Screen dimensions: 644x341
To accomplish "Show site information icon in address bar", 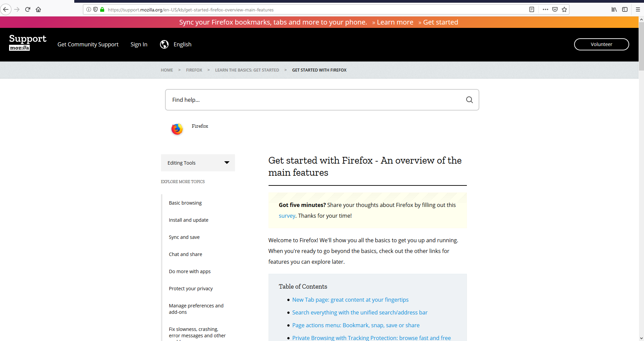I will 89,9.
